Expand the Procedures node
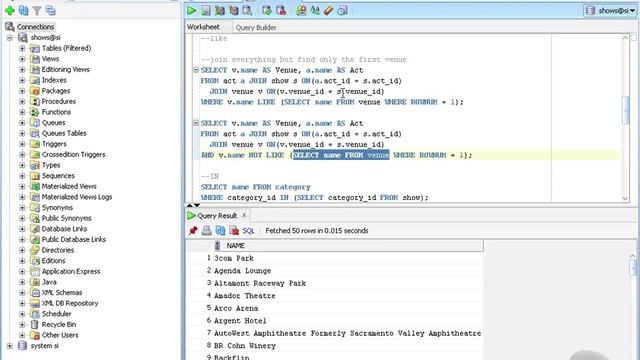This screenshot has width=640, height=360. pyautogui.click(x=22, y=101)
